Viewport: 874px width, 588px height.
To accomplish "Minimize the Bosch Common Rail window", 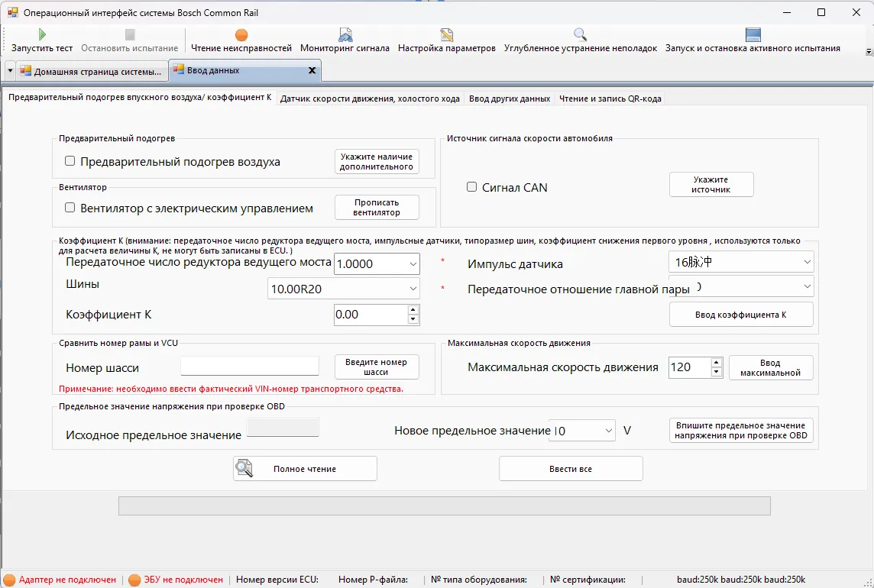I will [x=786, y=12].
